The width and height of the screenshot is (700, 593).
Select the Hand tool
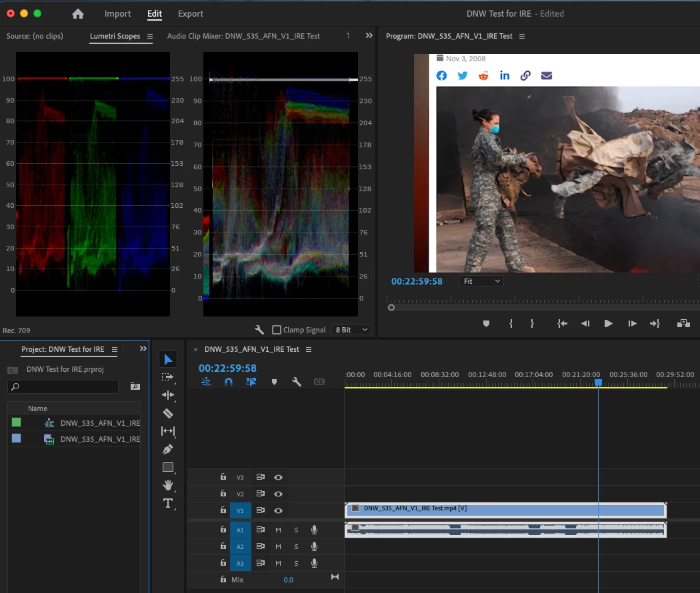coord(168,485)
